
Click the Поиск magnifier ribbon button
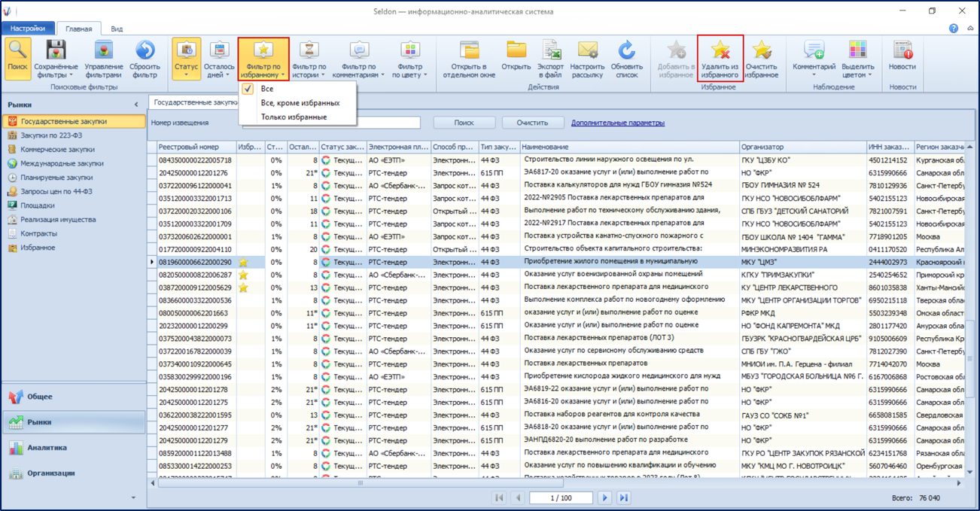(x=17, y=59)
